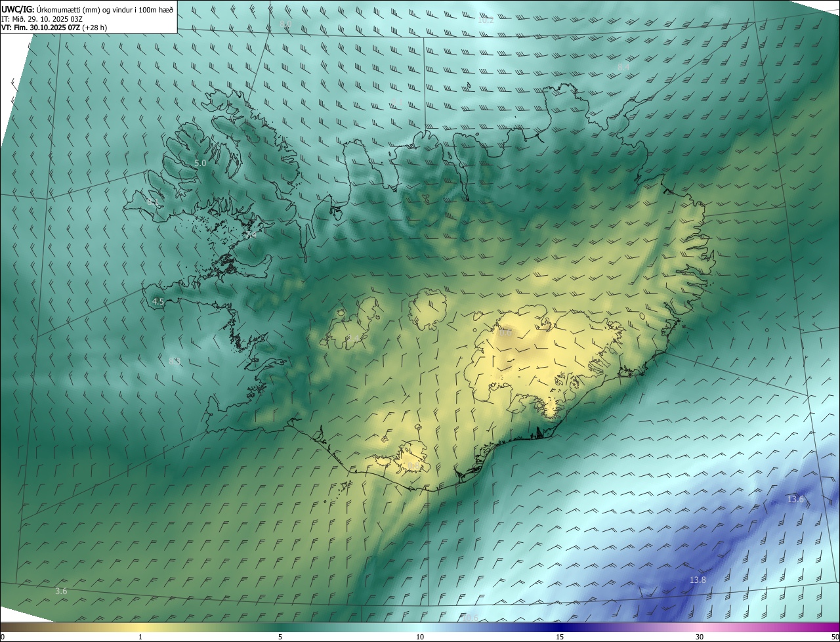Click the 10.2 value at the top edge
The width and height of the screenshot is (840, 642).
[x=486, y=20]
